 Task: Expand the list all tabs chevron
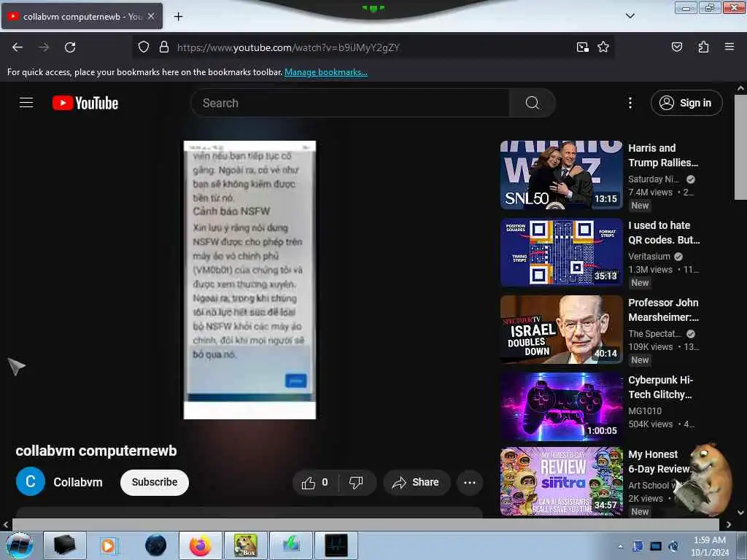(630, 16)
